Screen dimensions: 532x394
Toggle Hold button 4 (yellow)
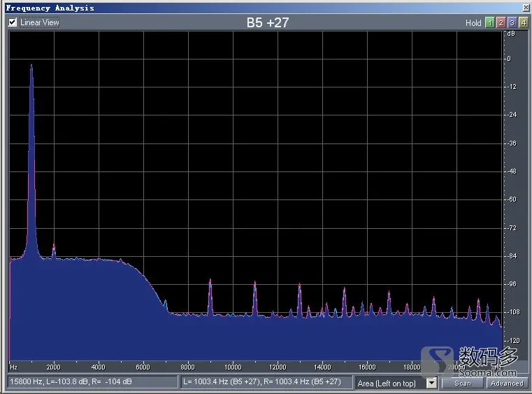coord(524,23)
